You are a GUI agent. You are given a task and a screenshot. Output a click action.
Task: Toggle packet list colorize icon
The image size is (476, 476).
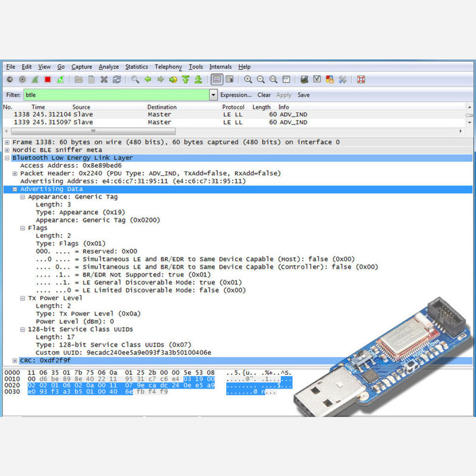point(217,80)
